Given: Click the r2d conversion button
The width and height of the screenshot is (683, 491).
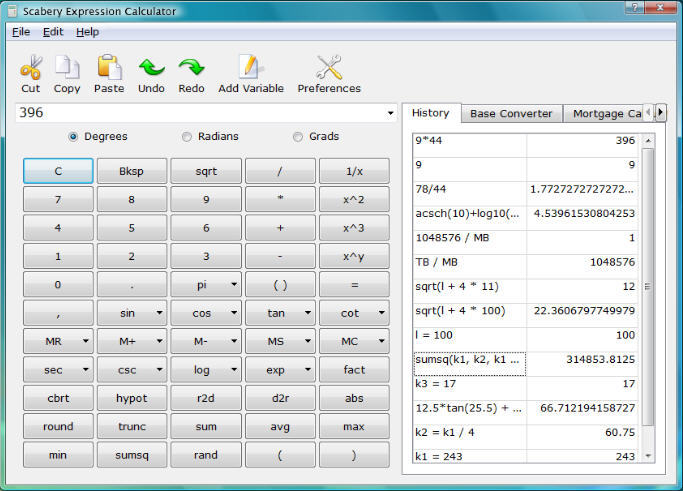Looking at the screenshot, I should pyautogui.click(x=206, y=398).
